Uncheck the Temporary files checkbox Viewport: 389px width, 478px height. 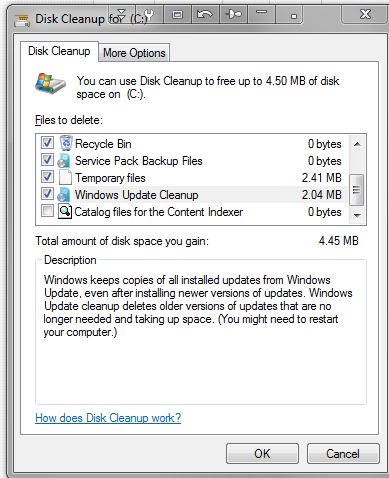click(x=47, y=177)
